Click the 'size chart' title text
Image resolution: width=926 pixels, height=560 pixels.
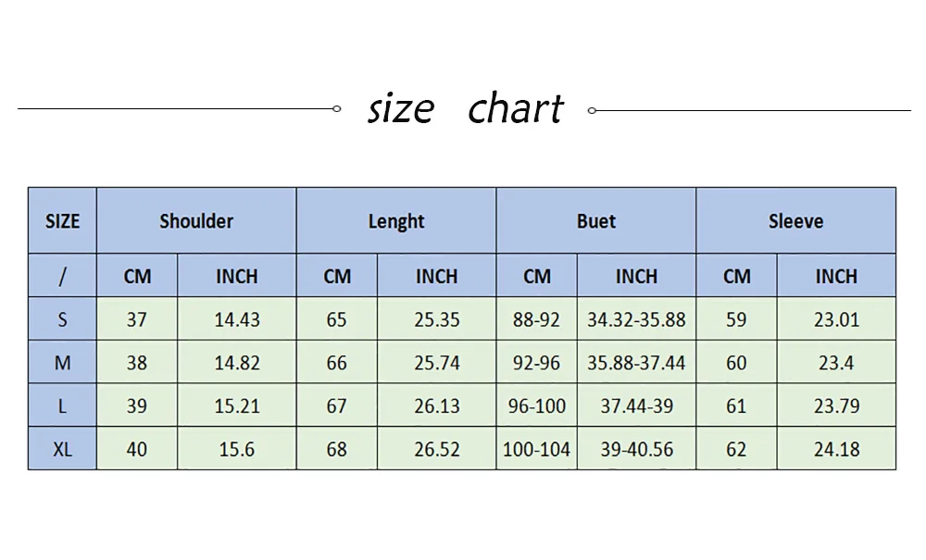pos(466,108)
